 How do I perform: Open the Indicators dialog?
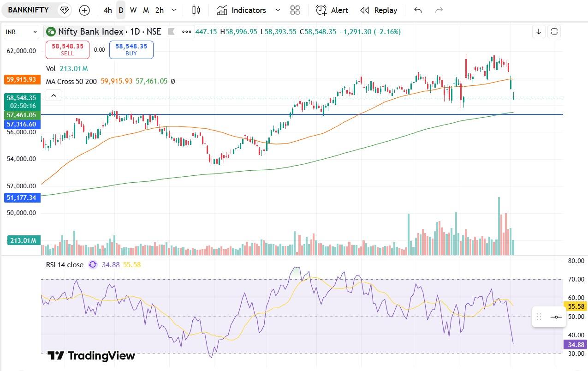pyautogui.click(x=242, y=10)
